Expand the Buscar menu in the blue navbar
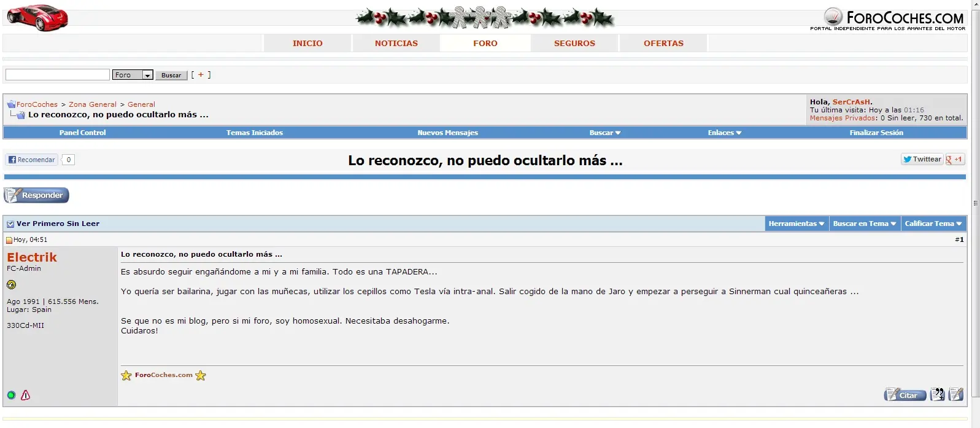 (x=605, y=133)
